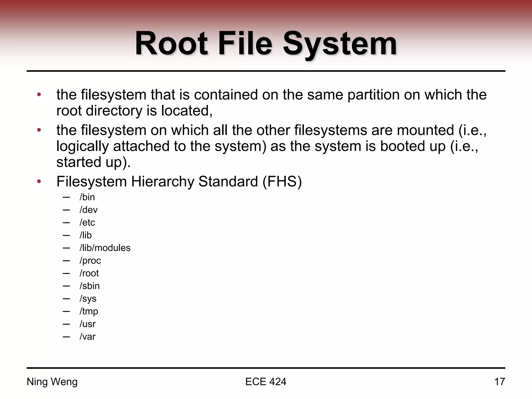Select the '/root' list entry
Image resolution: width=532 pixels, height=399 pixels.
pyautogui.click(x=89, y=273)
